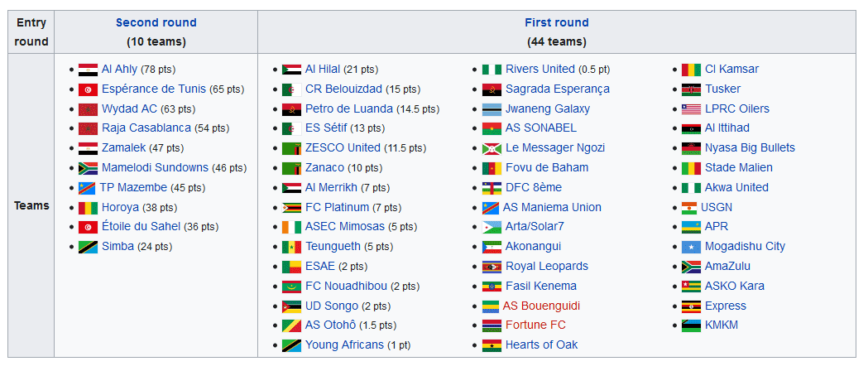Click the Ghana flag beside Hearts of Oak

click(492, 345)
